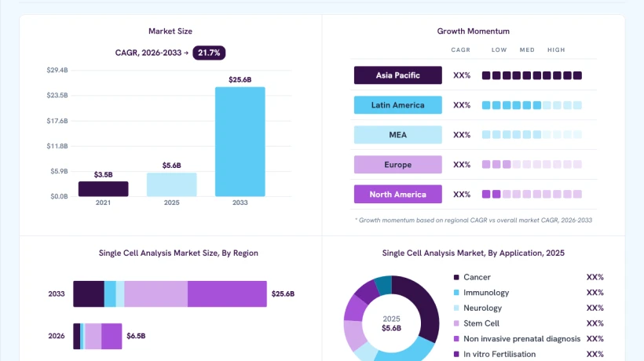
Task: Select the North America region label
Action: coord(398,194)
